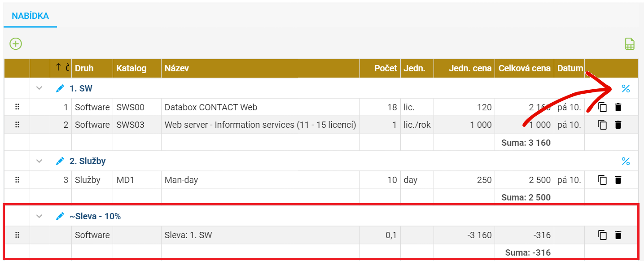Export the offer with the green spreadsheet icon
Viewport: 644px width, 261px height.
pos(630,44)
